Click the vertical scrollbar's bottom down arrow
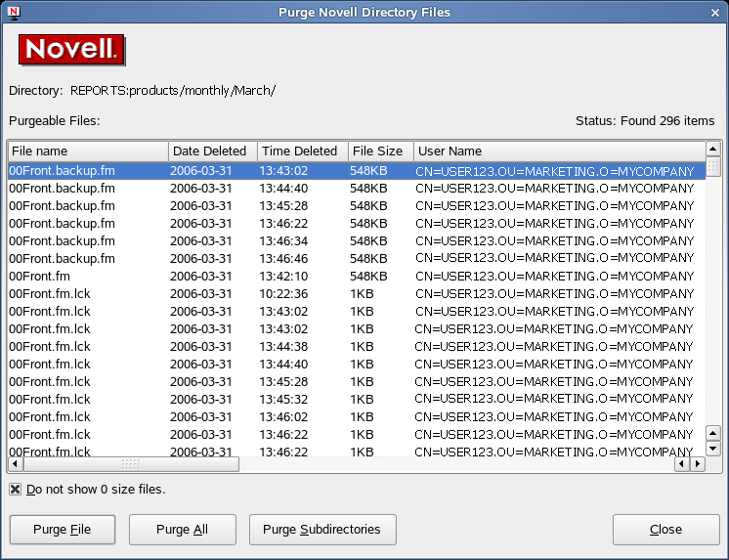Viewport: 729px width, 560px height. click(x=713, y=449)
